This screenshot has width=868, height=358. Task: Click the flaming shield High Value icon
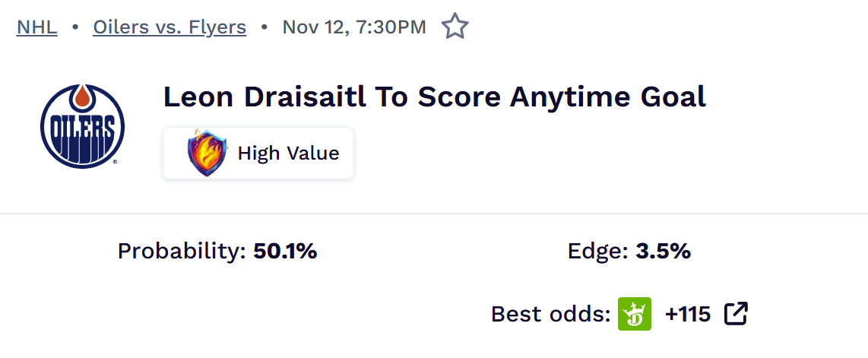pos(207,153)
